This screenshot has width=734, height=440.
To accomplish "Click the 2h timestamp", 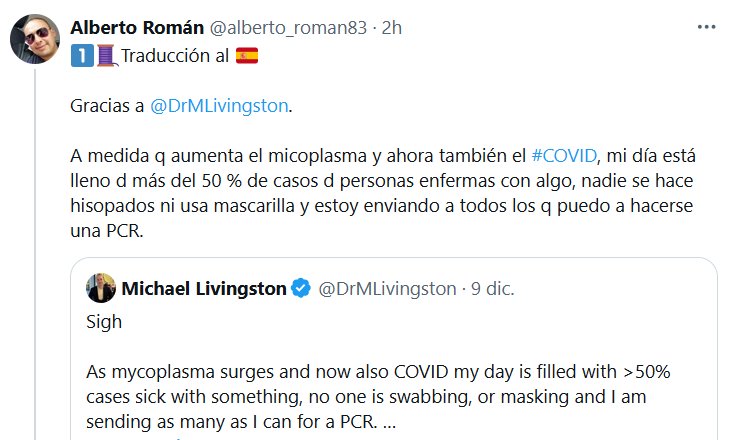I will click(390, 29).
